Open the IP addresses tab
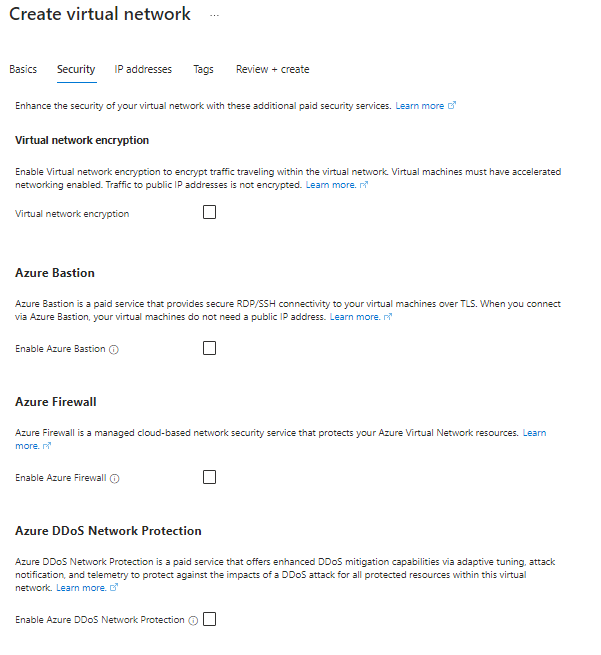Screen dimensions: 601x655 point(143,69)
